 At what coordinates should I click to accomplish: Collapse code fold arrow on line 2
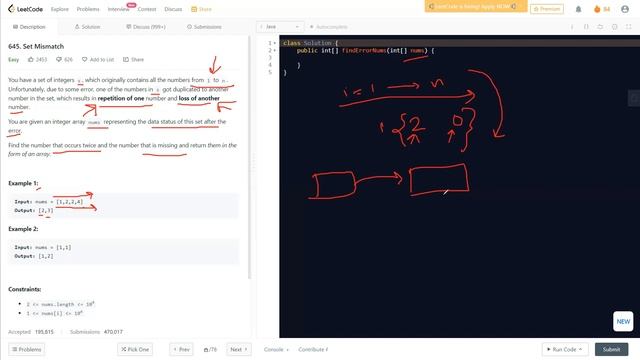click(275, 50)
